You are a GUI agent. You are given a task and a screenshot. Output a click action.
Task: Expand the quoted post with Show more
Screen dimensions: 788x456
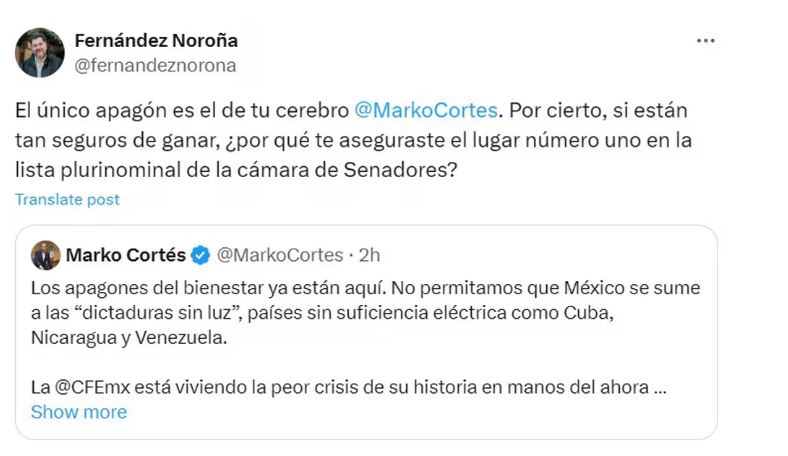(79, 411)
